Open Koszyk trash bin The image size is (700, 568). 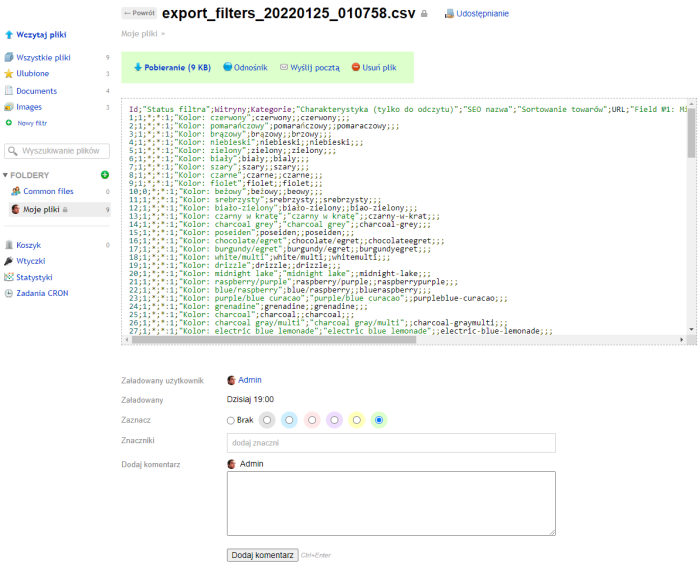coord(9,245)
